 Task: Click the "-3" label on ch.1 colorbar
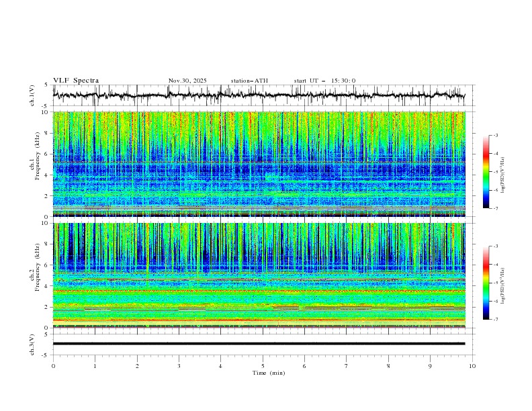496,135
